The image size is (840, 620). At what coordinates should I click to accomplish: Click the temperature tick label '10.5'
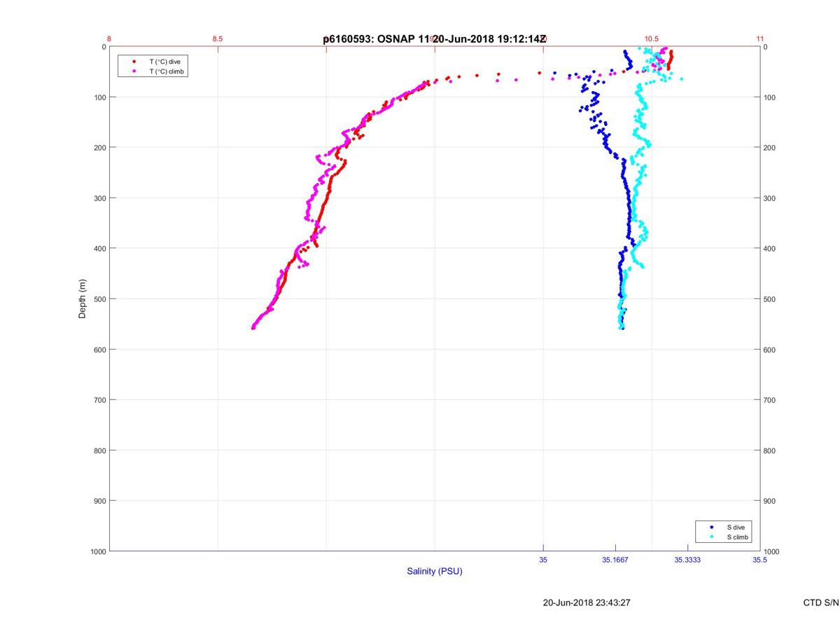point(652,39)
